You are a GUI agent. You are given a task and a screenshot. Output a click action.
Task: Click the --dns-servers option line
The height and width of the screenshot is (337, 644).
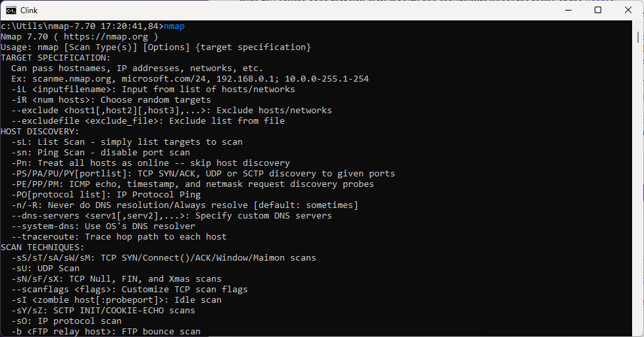[171, 216]
